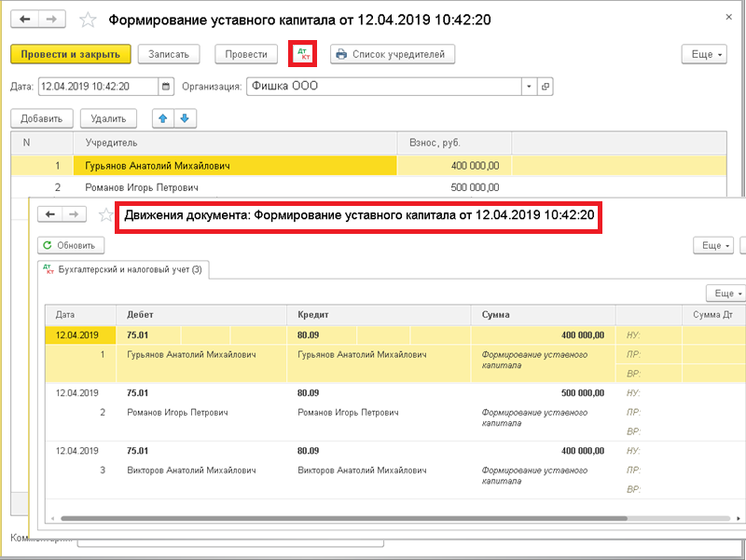Click debit subconto Викторов Анатолий Михайлович
The height and width of the screenshot is (560, 746).
point(191,471)
